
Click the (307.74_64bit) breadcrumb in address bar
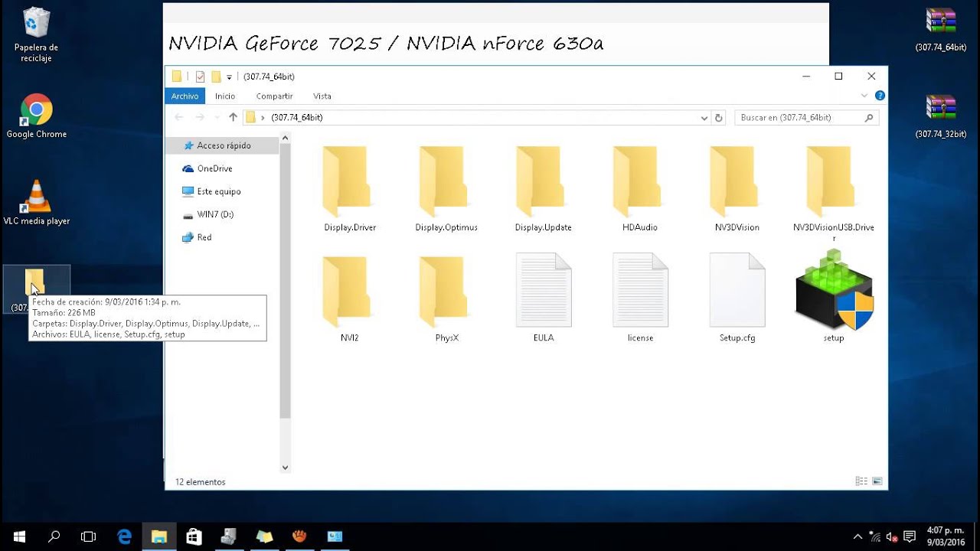(297, 118)
